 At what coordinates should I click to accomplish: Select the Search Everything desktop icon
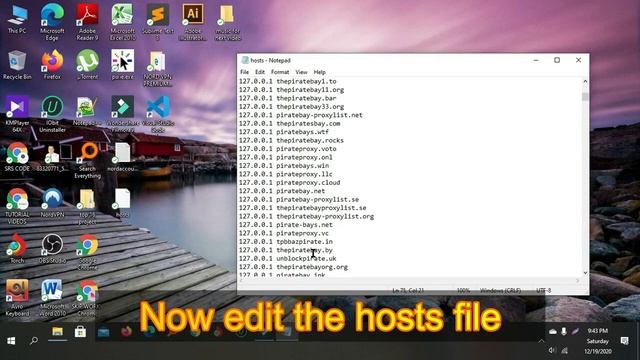[x=87, y=160]
